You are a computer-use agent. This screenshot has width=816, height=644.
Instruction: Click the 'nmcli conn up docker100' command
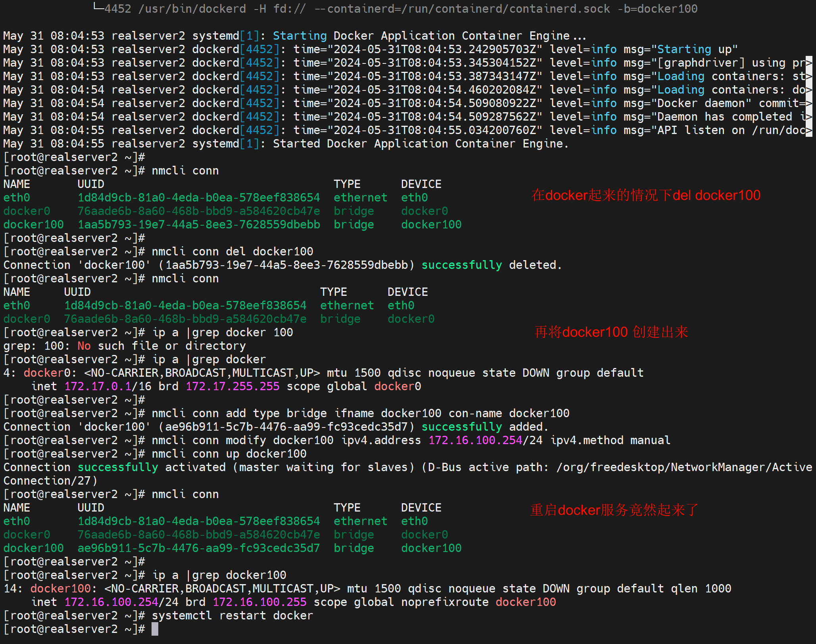tap(229, 454)
